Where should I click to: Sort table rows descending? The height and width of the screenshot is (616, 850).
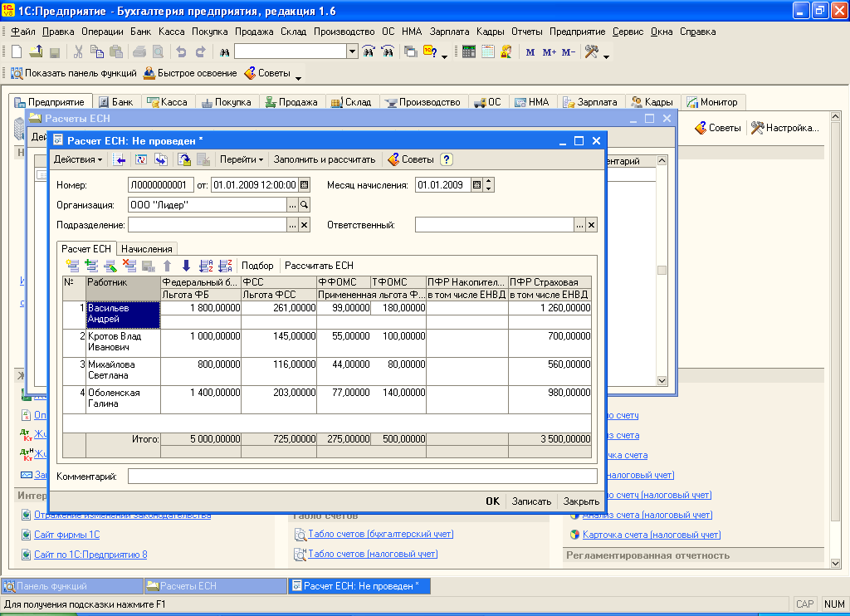225,266
